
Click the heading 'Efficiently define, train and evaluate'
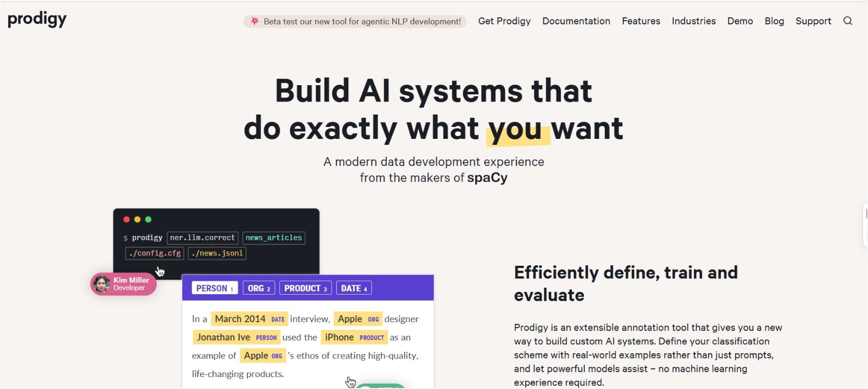coord(626,284)
